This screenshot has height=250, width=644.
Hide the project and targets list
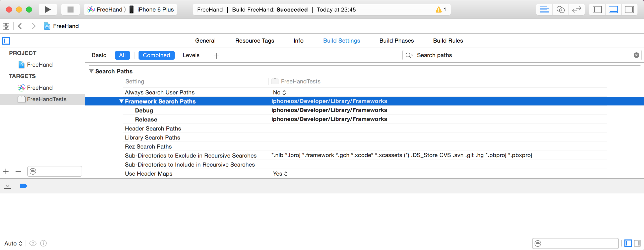(6, 41)
